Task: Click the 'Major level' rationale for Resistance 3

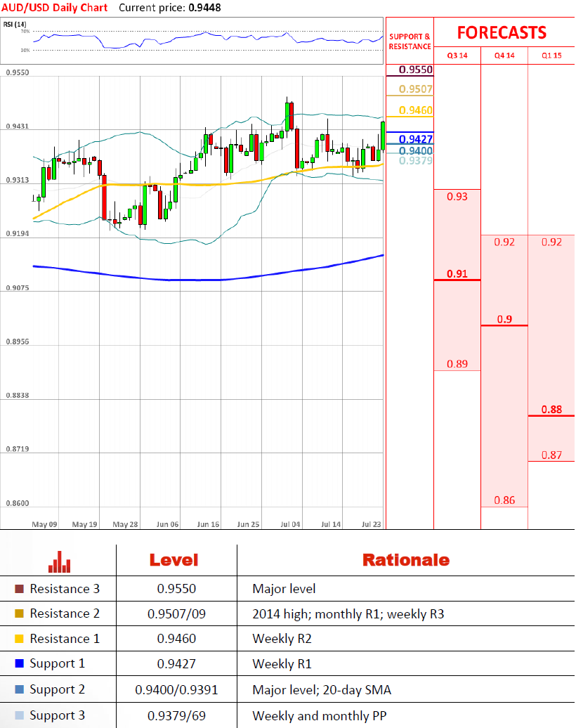Action: click(284, 589)
